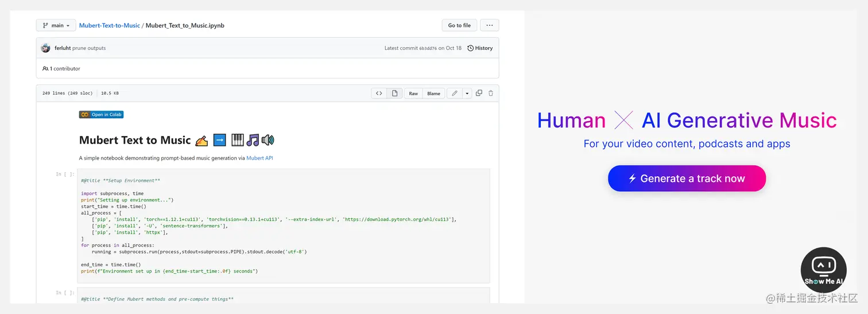868x314 pixels.
Task: Click the Generate a track now button
Action: [x=687, y=179]
